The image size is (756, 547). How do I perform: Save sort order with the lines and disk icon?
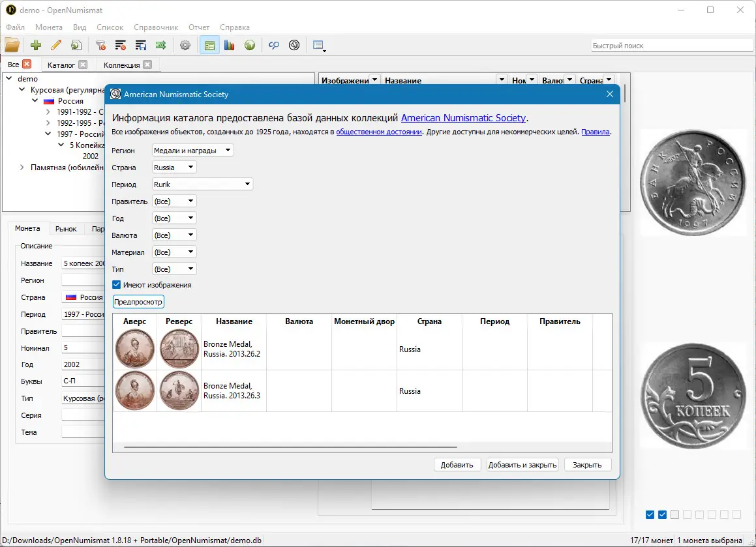point(141,45)
